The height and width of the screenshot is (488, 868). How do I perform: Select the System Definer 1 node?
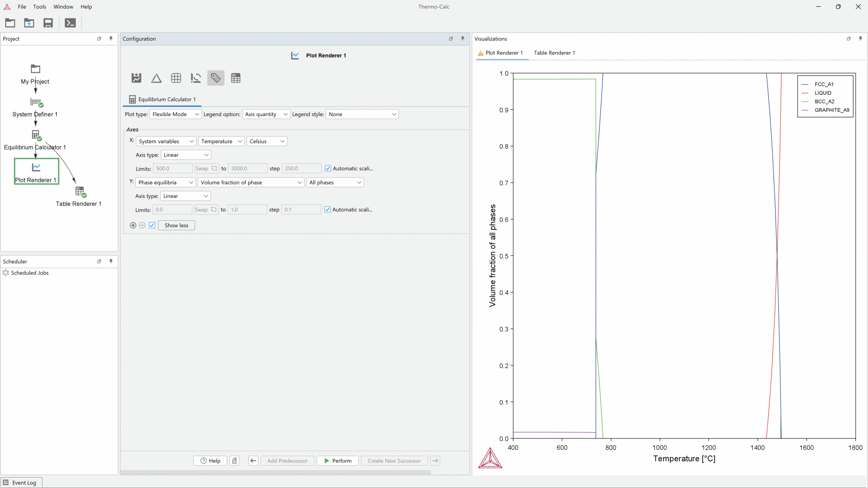(x=35, y=107)
